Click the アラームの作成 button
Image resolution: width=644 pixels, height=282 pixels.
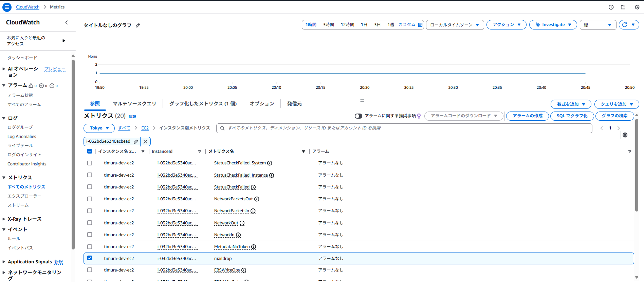pos(528,116)
